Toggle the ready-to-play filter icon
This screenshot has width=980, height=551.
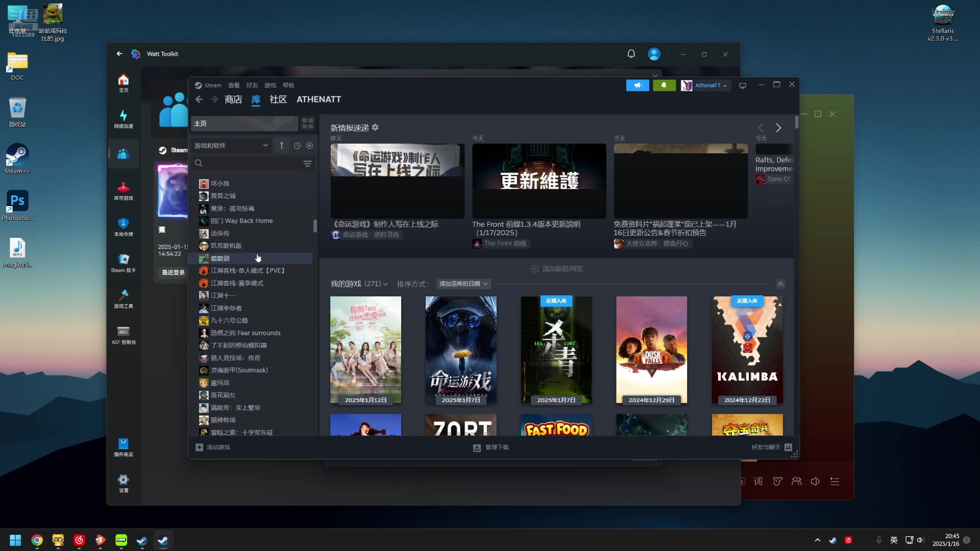click(309, 145)
